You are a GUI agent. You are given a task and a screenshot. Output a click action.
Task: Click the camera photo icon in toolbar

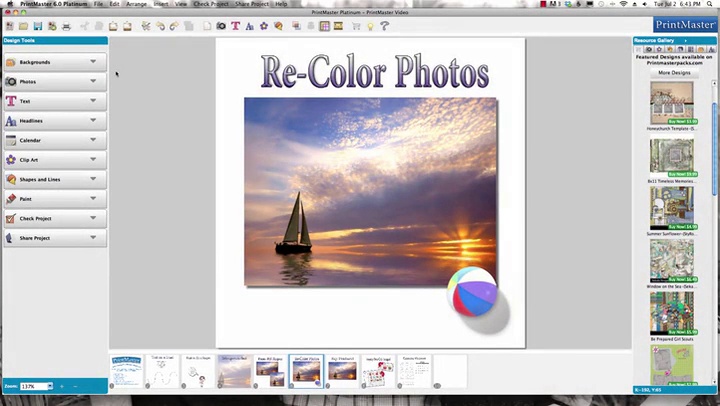[221, 26]
